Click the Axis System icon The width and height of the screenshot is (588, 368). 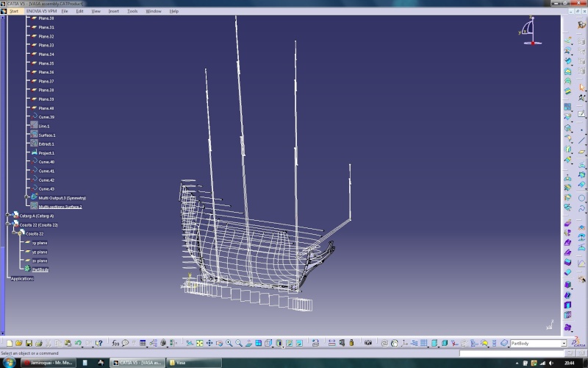(x=404, y=343)
